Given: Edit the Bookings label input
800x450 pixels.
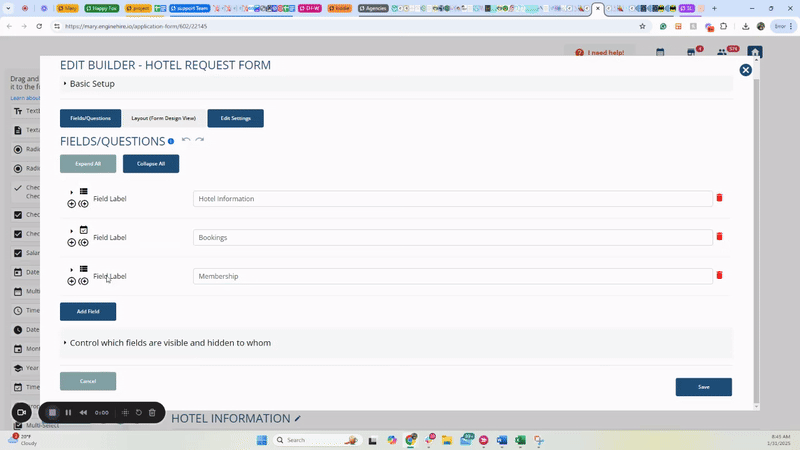Looking at the screenshot, I should [453, 237].
